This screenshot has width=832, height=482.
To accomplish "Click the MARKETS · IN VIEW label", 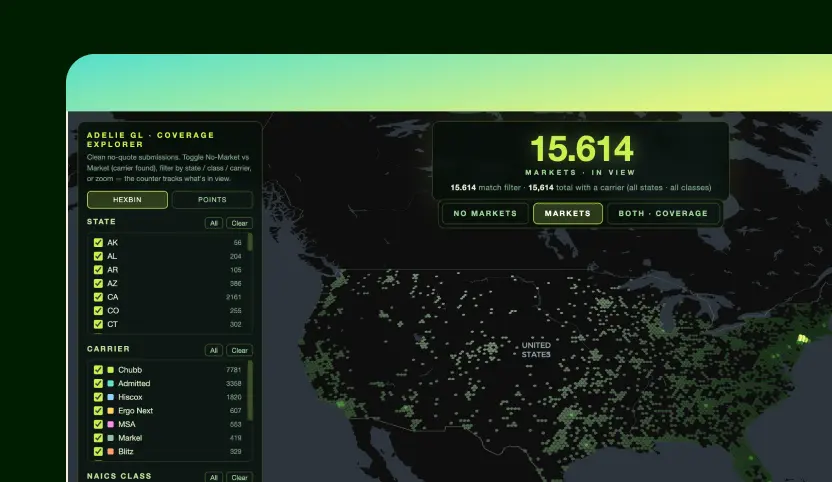I will 580,173.
